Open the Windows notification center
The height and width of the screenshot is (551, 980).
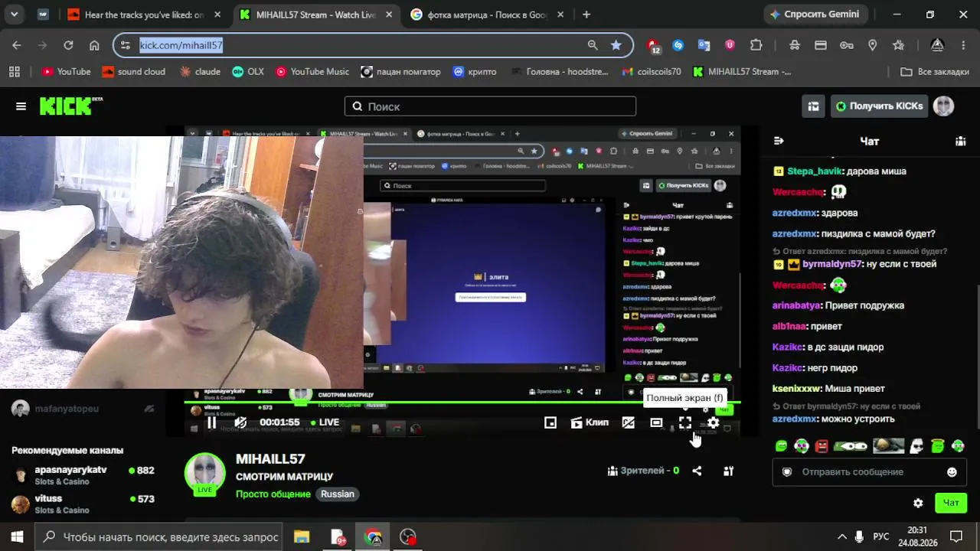tap(956, 537)
